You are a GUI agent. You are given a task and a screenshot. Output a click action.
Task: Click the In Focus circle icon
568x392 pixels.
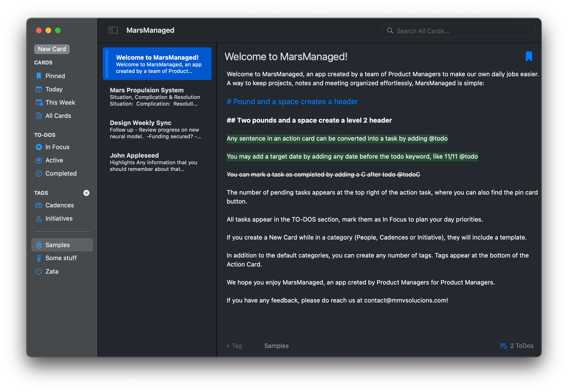point(39,147)
